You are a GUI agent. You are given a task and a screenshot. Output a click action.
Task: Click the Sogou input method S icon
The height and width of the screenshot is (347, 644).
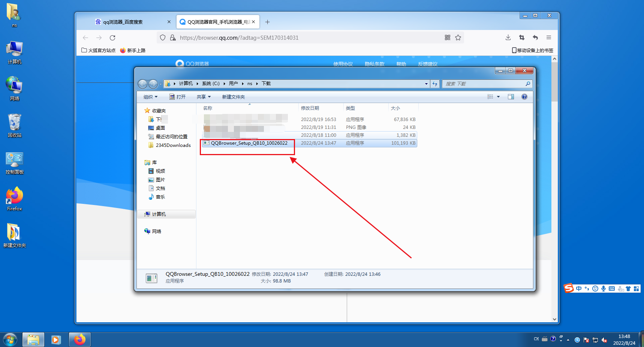[x=569, y=288]
